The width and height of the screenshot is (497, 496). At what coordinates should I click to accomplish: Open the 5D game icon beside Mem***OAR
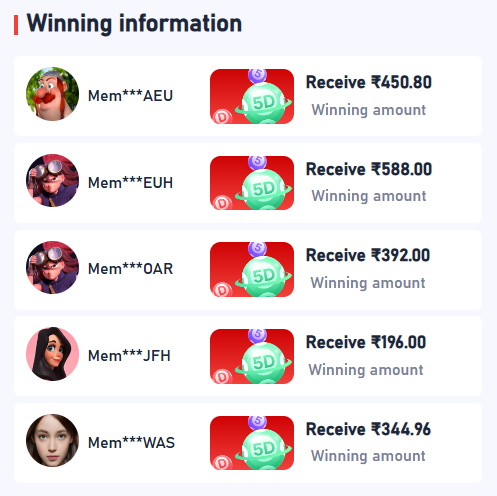tap(252, 269)
